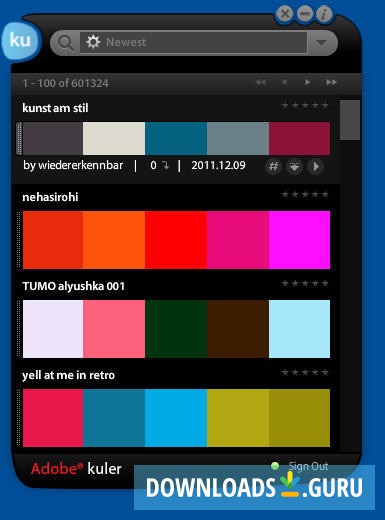Pick the pure red swatch in nehasirohi
385x520 pixels.
pos(176,240)
